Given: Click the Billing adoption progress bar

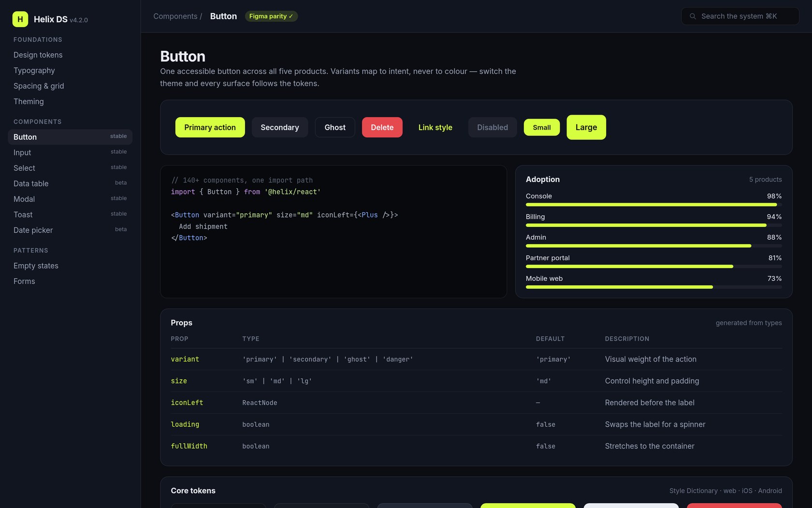Looking at the screenshot, I should point(654,225).
